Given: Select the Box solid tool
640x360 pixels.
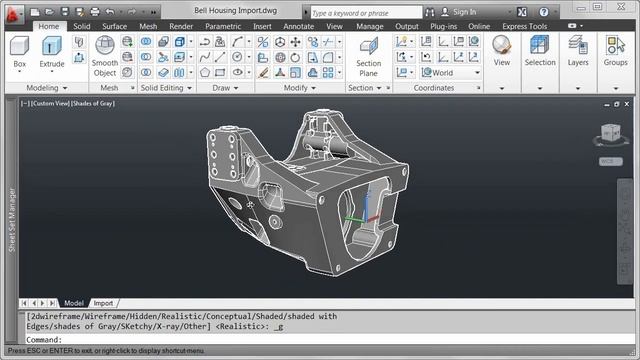Looking at the screenshot, I should click(x=19, y=51).
